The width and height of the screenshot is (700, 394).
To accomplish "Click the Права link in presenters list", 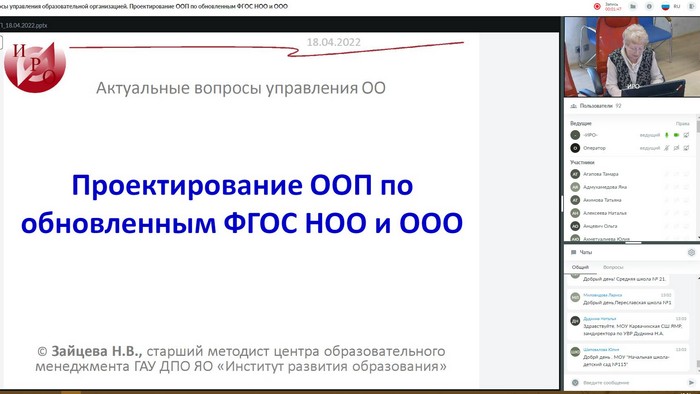I will 682,124.
